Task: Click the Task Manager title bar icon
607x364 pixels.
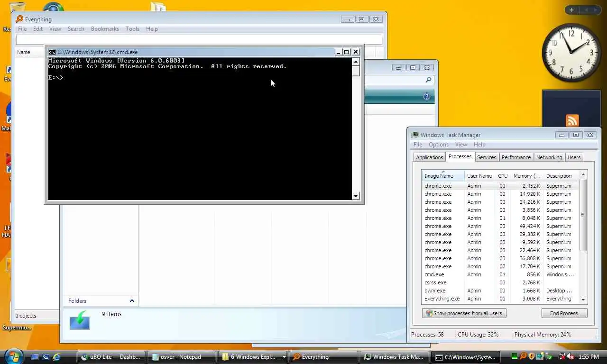Action: (415, 135)
